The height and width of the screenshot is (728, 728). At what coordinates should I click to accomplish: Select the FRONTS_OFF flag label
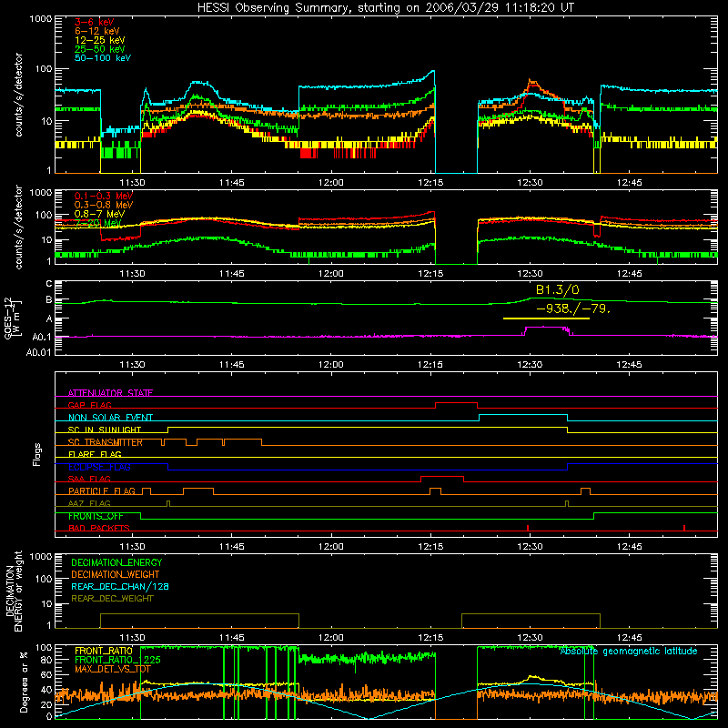pyautogui.click(x=96, y=516)
